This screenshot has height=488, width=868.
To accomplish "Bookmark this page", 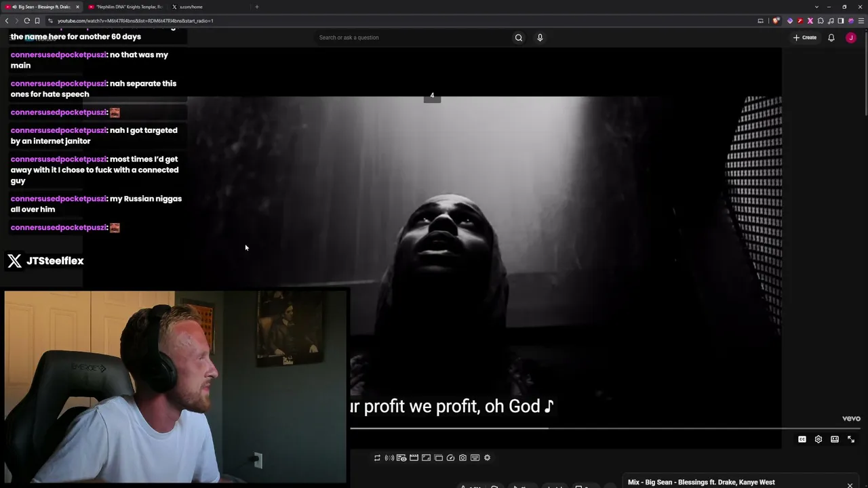I will pyautogui.click(x=37, y=21).
